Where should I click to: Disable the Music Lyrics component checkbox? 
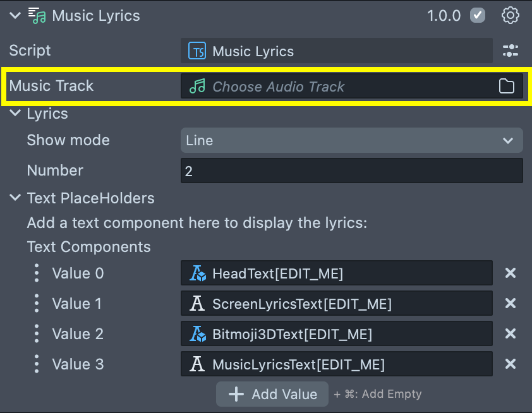pos(478,16)
